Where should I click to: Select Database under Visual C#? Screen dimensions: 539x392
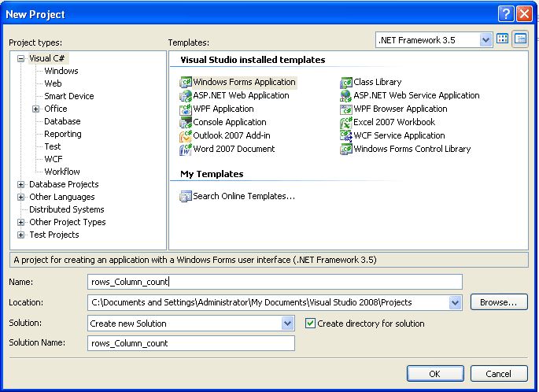[62, 121]
